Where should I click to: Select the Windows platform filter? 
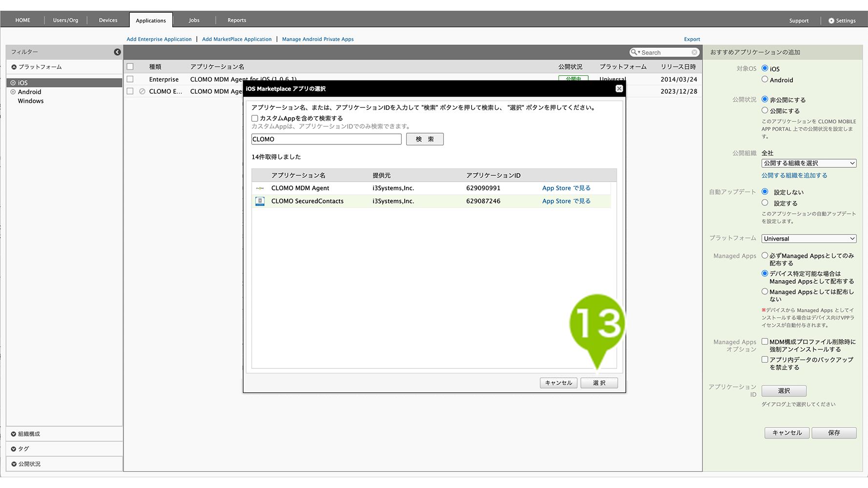(x=31, y=101)
